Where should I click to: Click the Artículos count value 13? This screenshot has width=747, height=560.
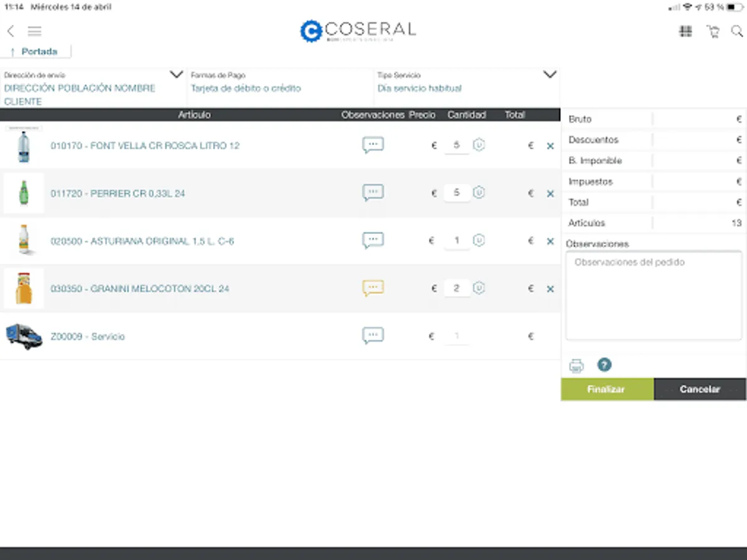[737, 223]
